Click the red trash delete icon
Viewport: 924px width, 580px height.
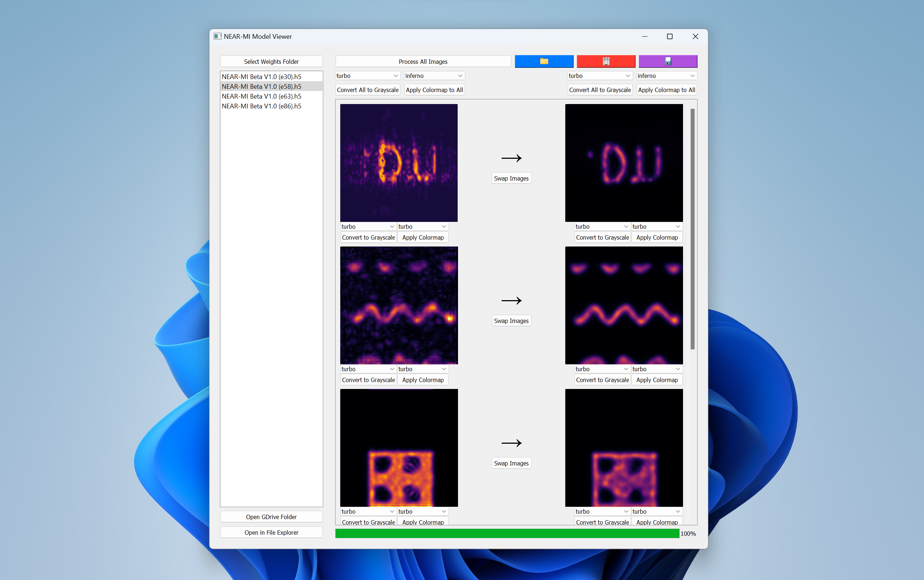pos(605,61)
